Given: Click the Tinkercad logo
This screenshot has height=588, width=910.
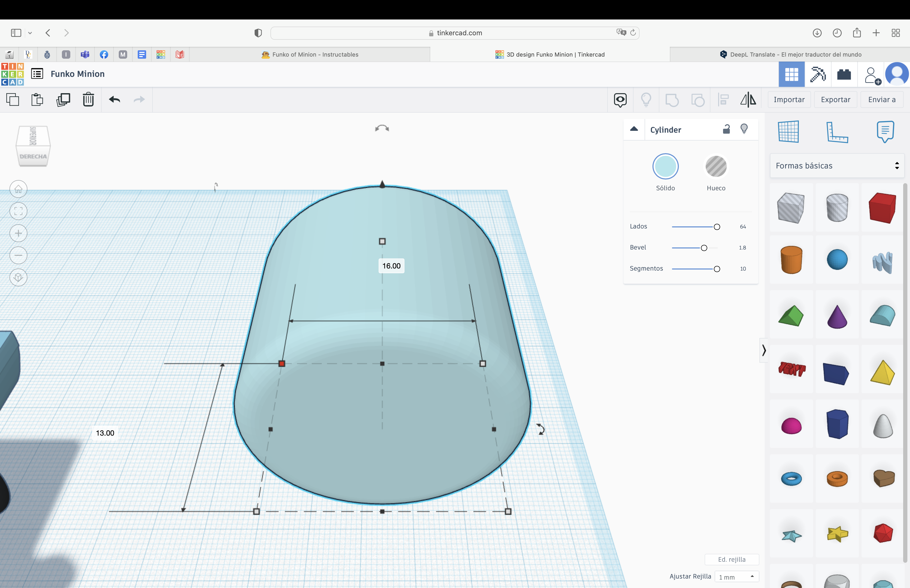Looking at the screenshot, I should [x=12, y=74].
